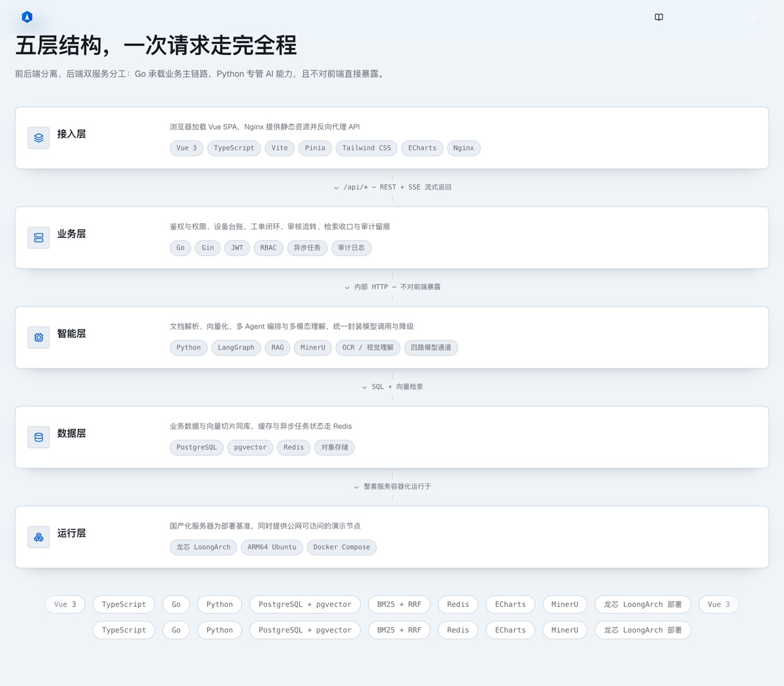
Task: Click BM25 + RRF pill in upper marquee row
Action: (399, 604)
